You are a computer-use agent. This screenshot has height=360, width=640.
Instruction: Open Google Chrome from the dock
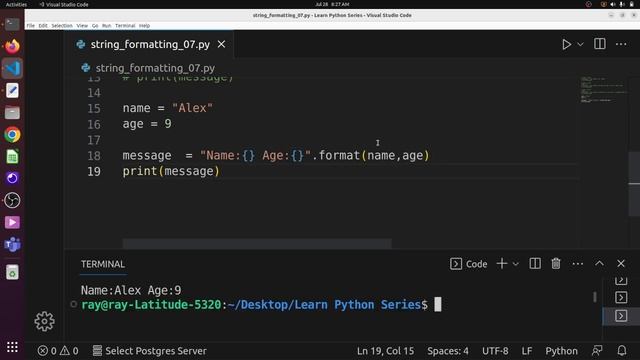12,135
